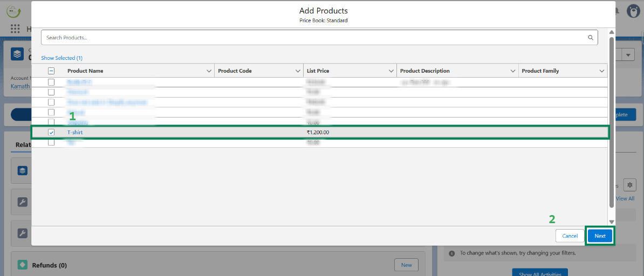Sort by Product Code column header

235,71
